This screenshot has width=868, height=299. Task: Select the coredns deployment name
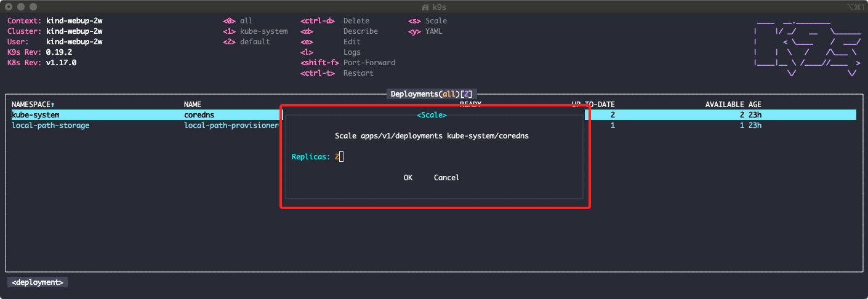point(199,114)
